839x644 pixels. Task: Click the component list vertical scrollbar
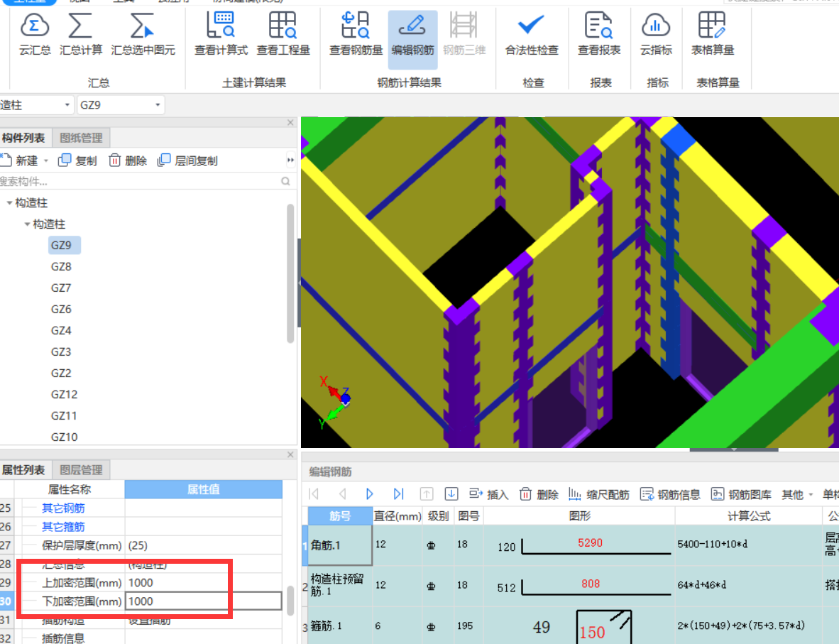point(290,273)
